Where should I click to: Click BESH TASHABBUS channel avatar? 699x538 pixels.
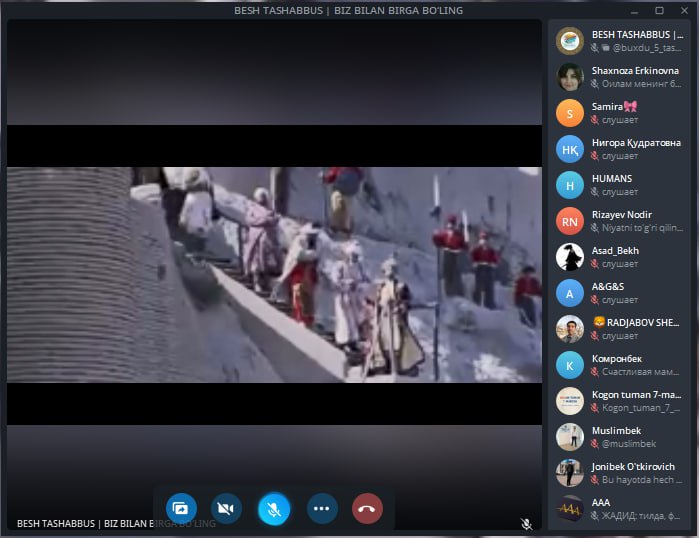click(570, 41)
